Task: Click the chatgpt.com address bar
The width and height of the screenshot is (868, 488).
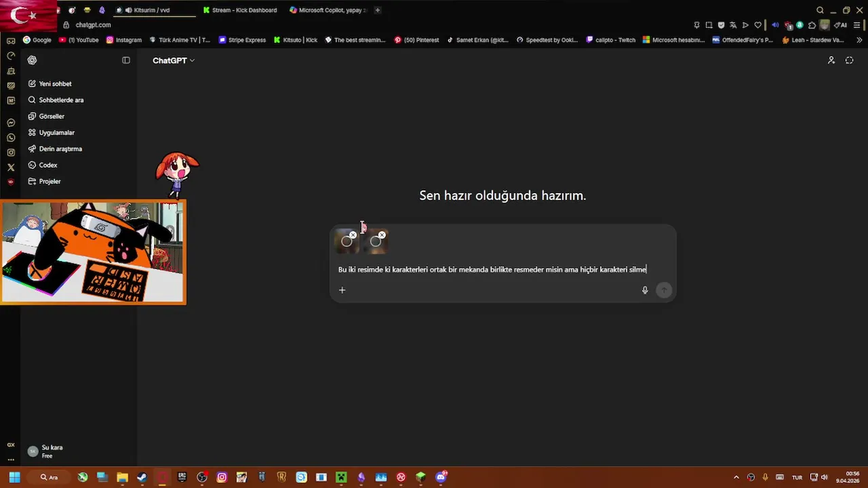Action: point(93,25)
